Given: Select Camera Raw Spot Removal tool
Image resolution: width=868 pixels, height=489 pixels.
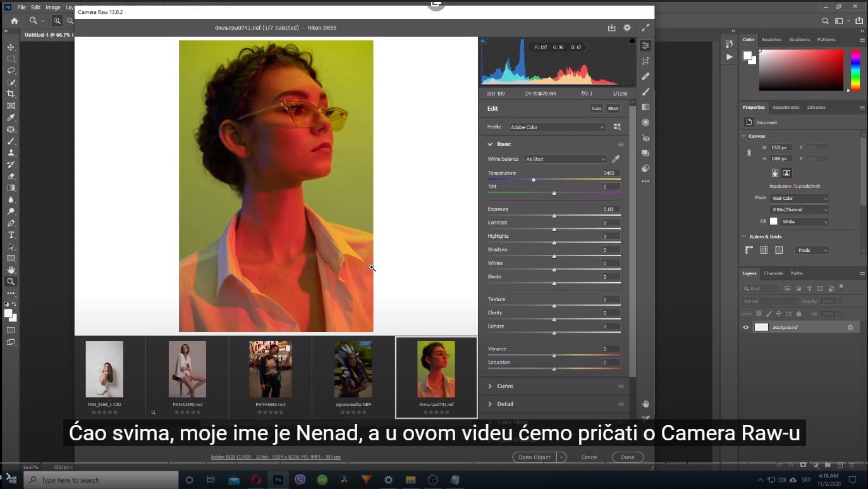Looking at the screenshot, I should [x=645, y=76].
